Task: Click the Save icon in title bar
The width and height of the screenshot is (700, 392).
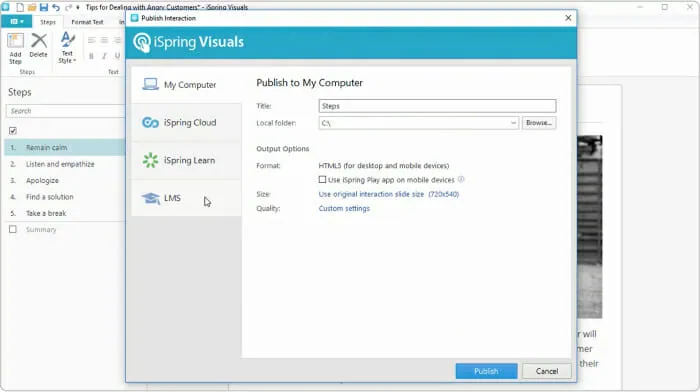Action: [44, 7]
